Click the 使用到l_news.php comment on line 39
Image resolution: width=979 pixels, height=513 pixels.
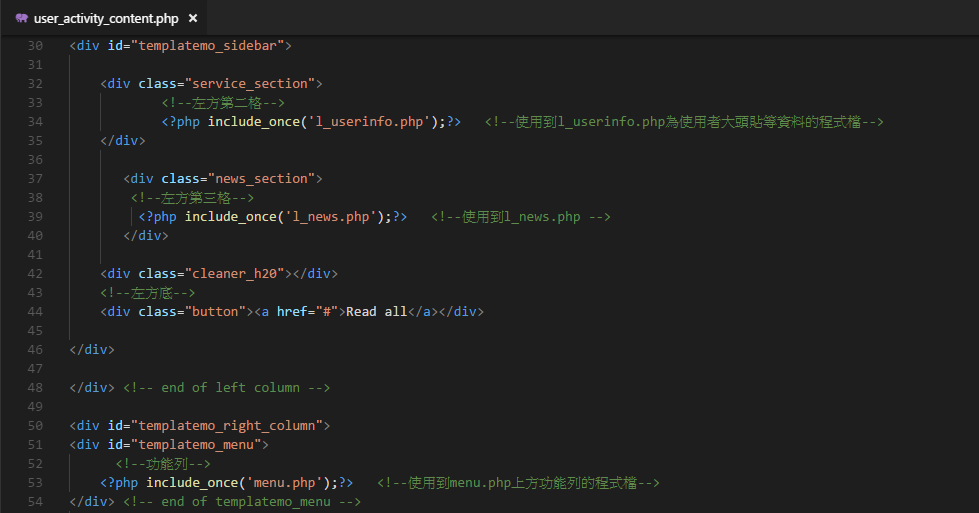(x=521, y=217)
